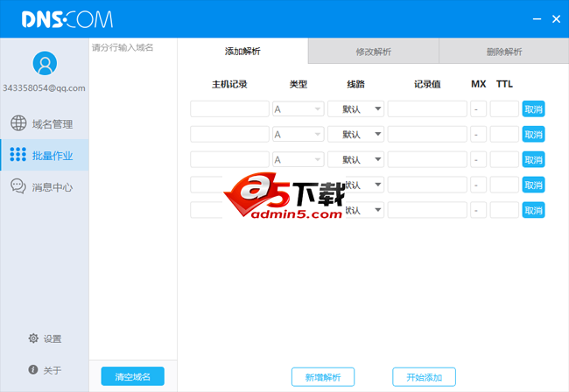Open 域名管理 menu label

coord(53,124)
